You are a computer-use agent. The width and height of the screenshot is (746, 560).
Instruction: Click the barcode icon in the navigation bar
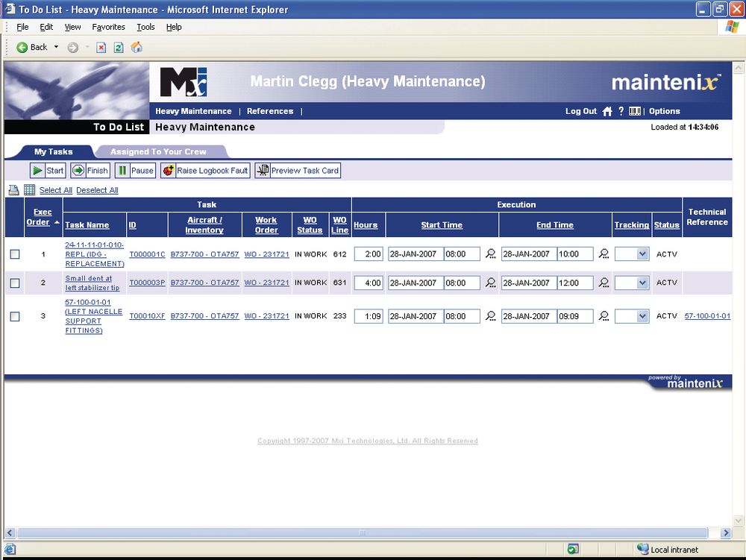pyautogui.click(x=634, y=111)
